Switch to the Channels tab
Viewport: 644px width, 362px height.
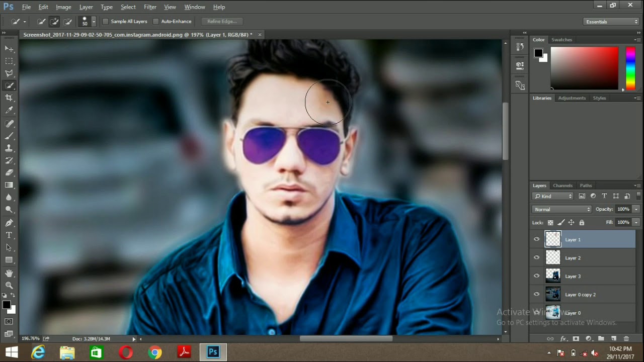(x=562, y=186)
